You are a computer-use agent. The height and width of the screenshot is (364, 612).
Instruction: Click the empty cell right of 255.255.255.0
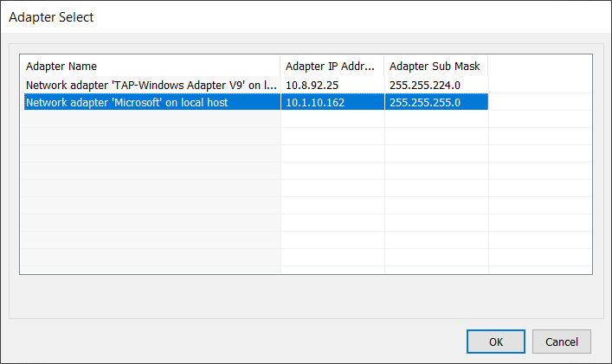(540, 102)
